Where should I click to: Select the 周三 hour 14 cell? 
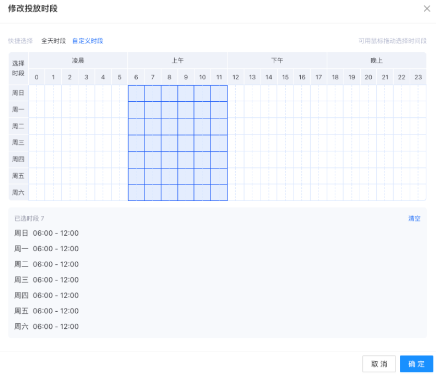click(x=269, y=143)
